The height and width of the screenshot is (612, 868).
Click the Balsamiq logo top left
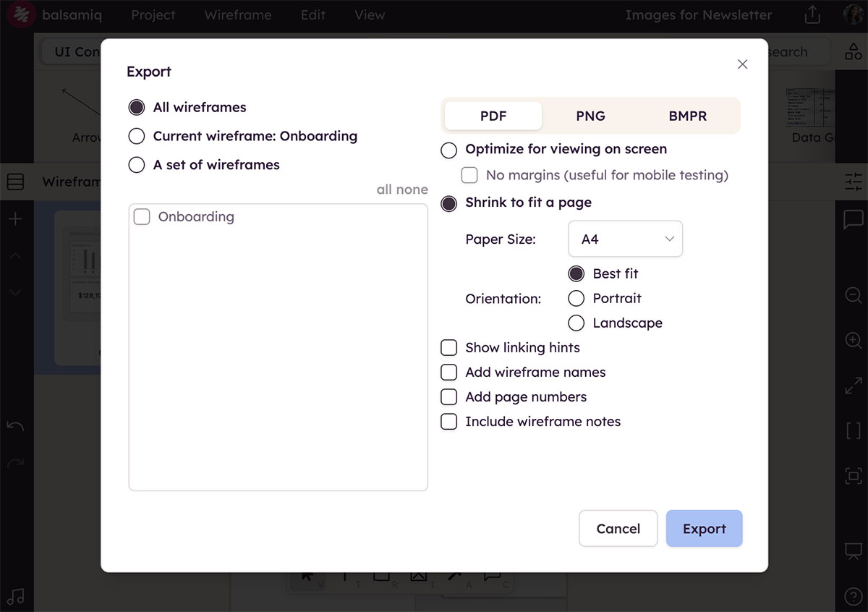(x=21, y=14)
